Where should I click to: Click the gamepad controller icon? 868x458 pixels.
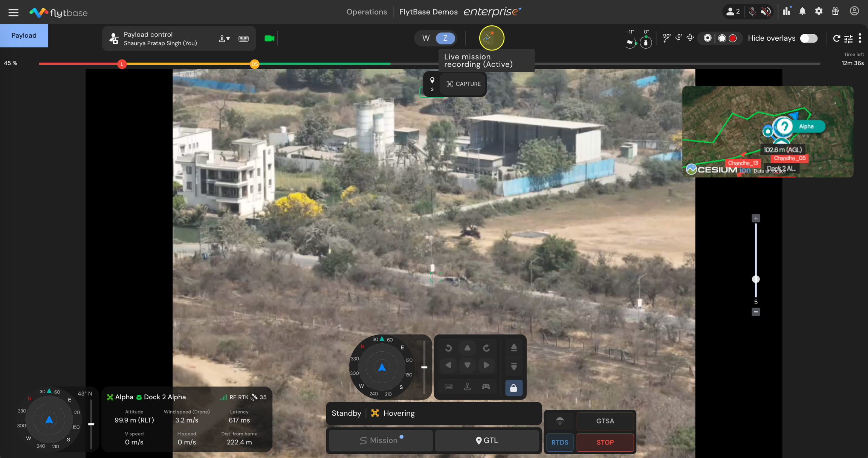tap(486, 387)
